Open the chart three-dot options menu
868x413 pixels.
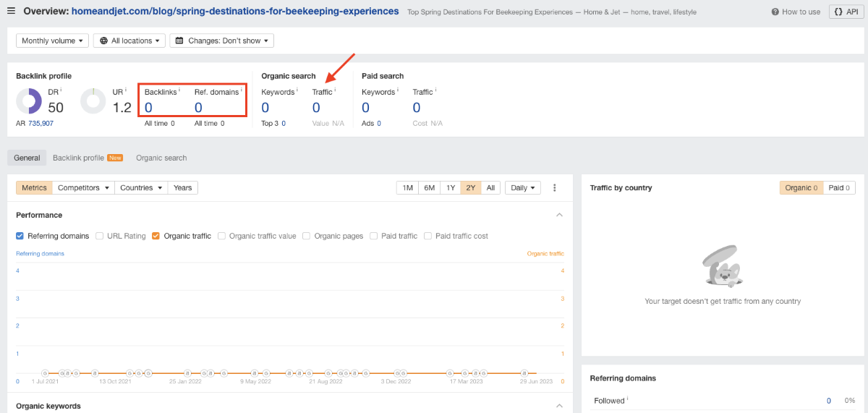(x=555, y=187)
